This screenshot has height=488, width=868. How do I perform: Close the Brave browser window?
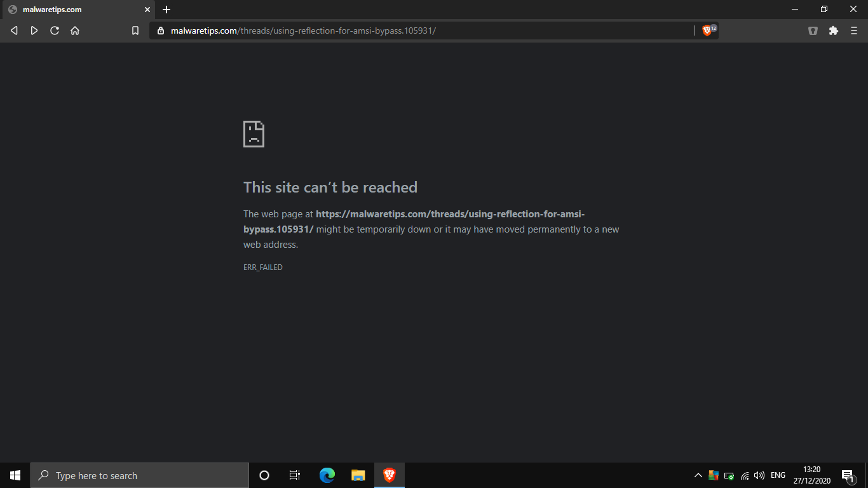coord(853,10)
